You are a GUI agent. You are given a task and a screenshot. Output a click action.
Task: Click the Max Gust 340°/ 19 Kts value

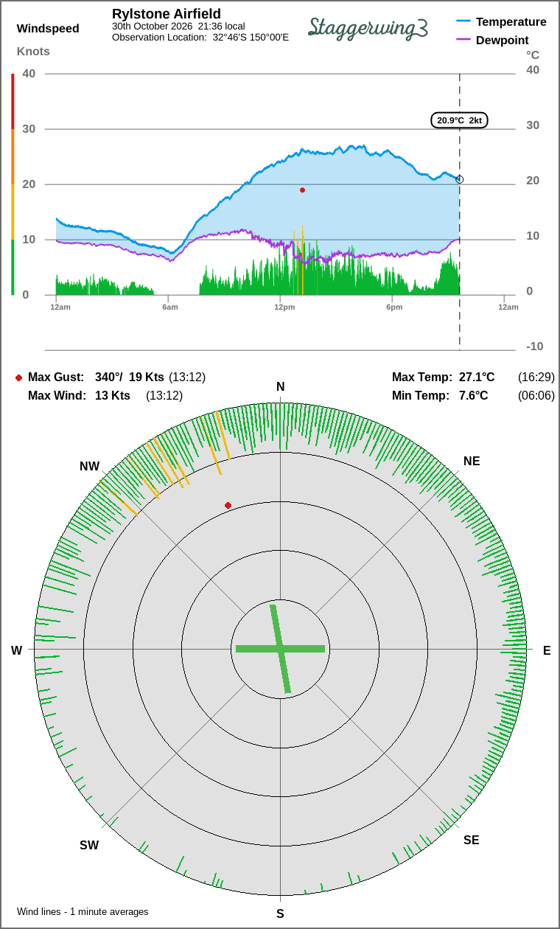(x=130, y=377)
